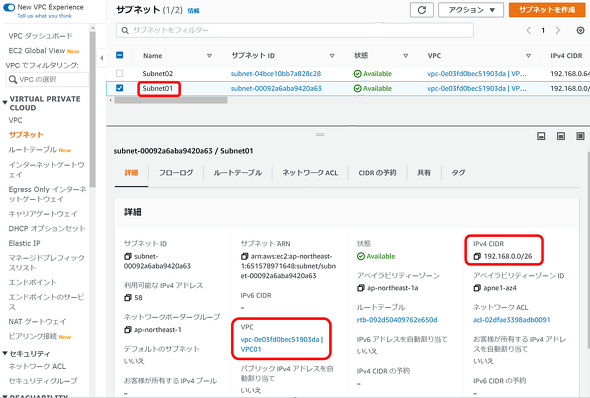Set detail pane to full size icon

(580, 136)
